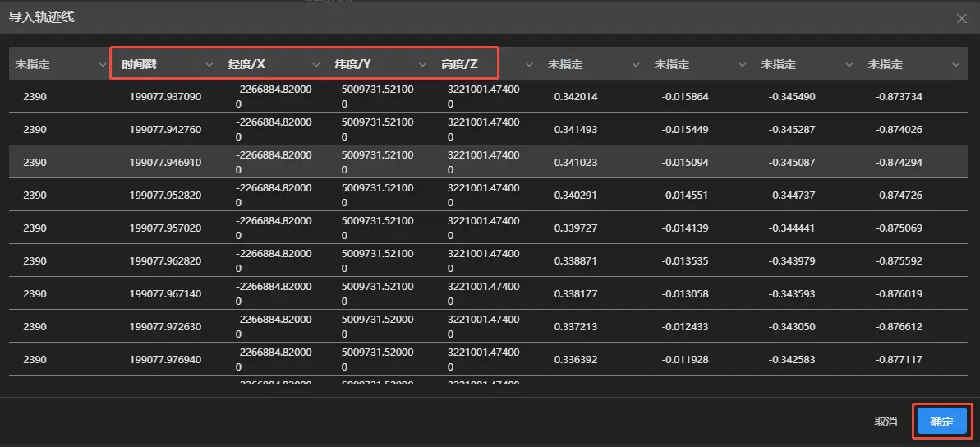Click the cell with value -0.343050
This screenshot has width=980, height=447.
(x=792, y=327)
